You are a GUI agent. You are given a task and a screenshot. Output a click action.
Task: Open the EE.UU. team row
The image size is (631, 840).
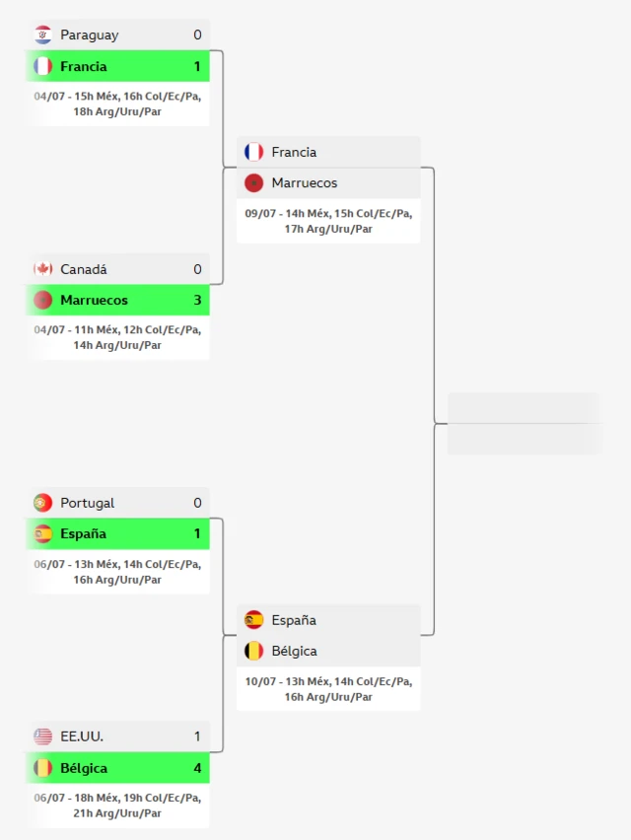tap(118, 736)
